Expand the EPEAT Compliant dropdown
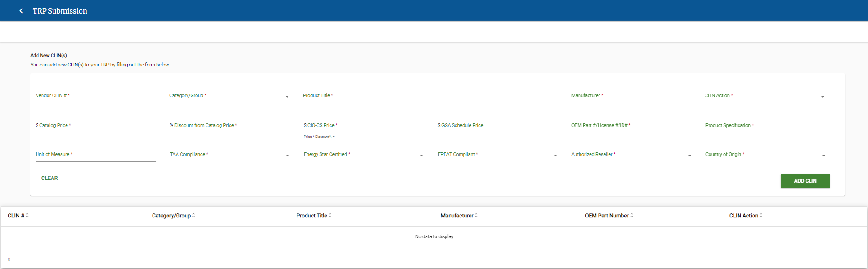This screenshot has width=868, height=269. click(x=498, y=155)
